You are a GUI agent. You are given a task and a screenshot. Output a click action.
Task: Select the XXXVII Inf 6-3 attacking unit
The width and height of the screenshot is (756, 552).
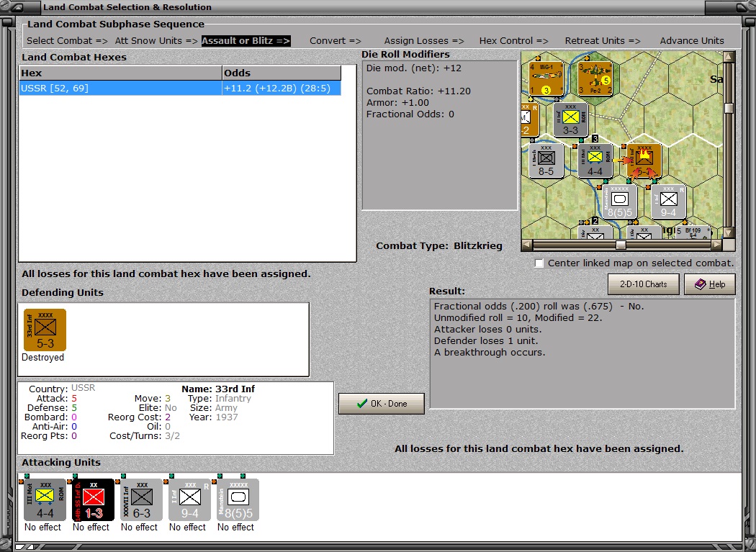[x=141, y=499]
